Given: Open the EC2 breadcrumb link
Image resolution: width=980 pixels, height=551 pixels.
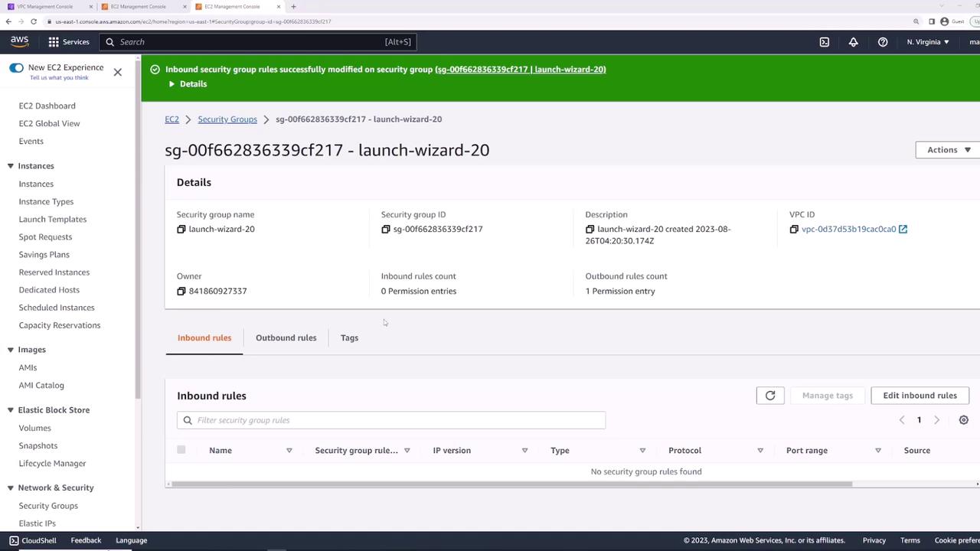Looking at the screenshot, I should (x=171, y=119).
